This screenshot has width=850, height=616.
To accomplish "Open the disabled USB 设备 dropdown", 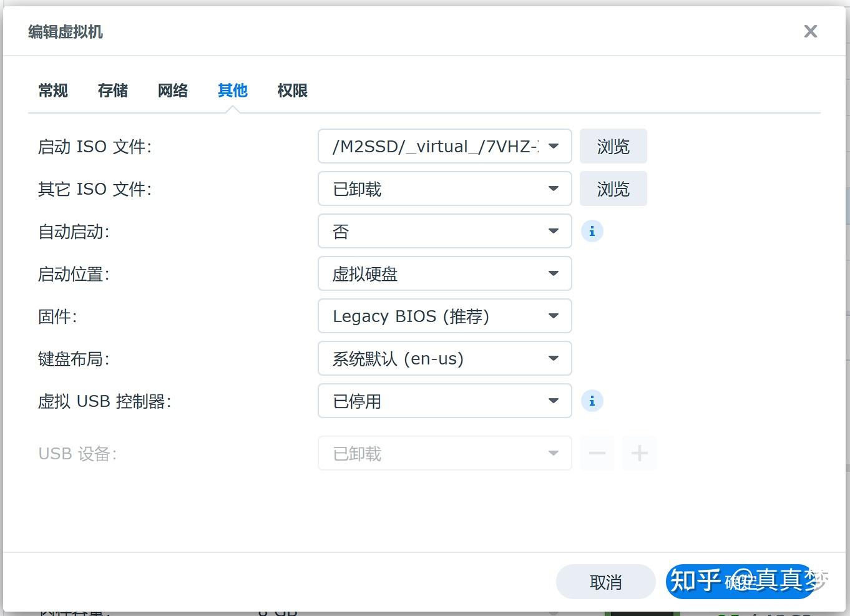I will [x=445, y=453].
